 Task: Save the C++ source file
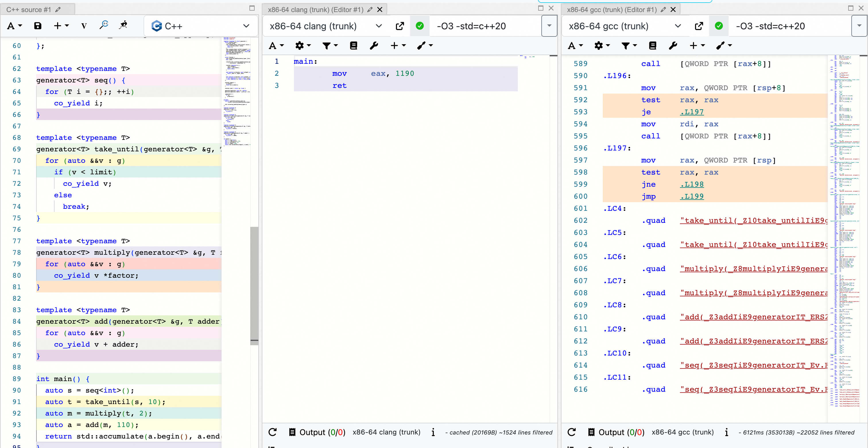[38, 26]
